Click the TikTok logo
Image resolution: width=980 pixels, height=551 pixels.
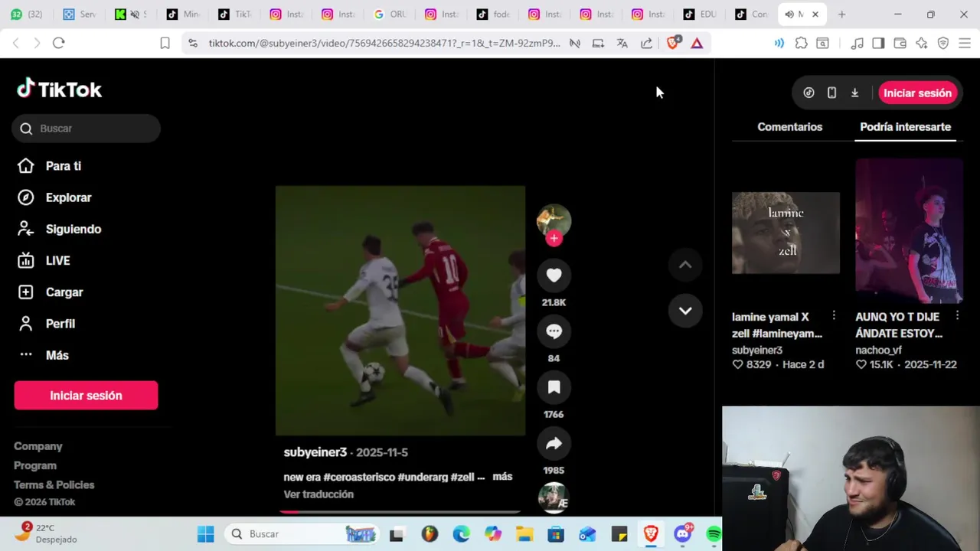[x=60, y=90]
